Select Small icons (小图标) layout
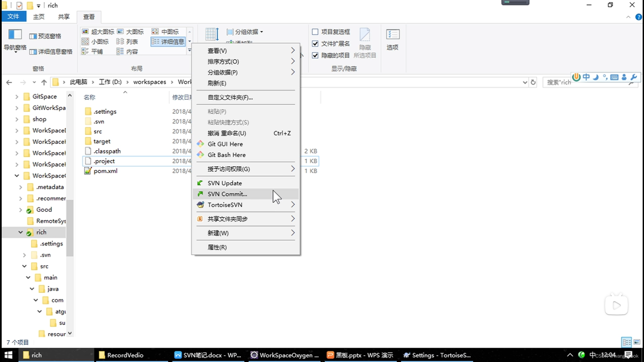The width and height of the screenshot is (644, 362). pyautogui.click(x=95, y=42)
